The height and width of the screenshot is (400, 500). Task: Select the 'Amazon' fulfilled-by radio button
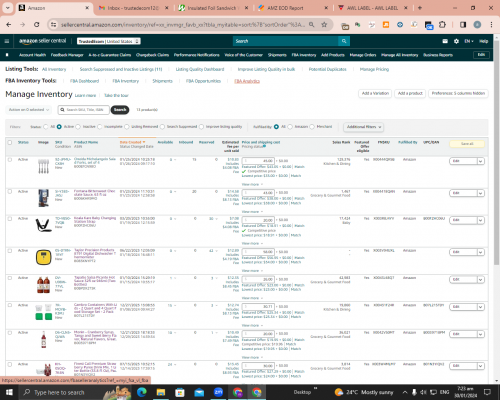pos(290,127)
